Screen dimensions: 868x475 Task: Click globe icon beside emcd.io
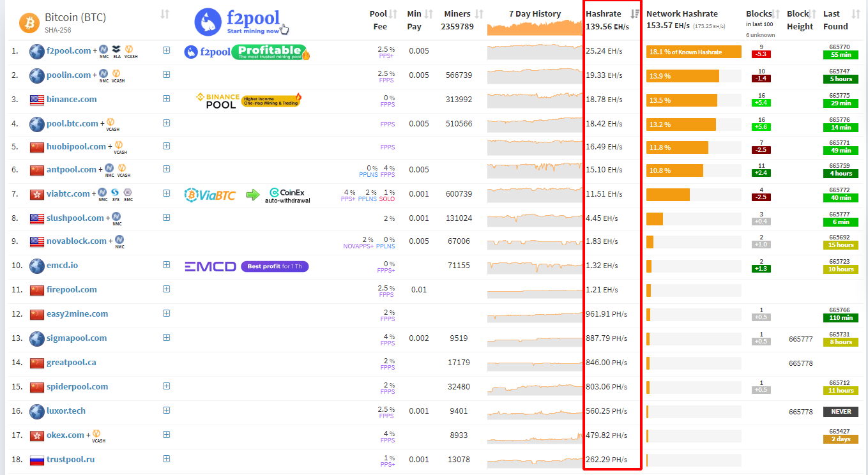coord(37,266)
